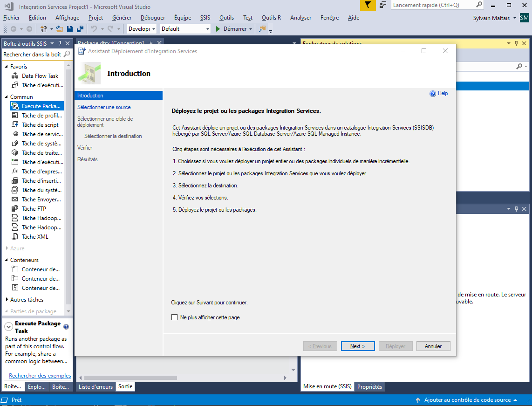Click the SM user account avatar
This screenshot has width=532, height=406.
coord(524,18)
